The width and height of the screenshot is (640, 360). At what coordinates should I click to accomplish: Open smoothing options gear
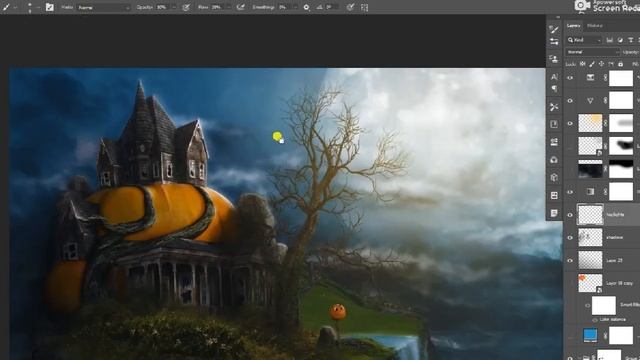tap(307, 7)
